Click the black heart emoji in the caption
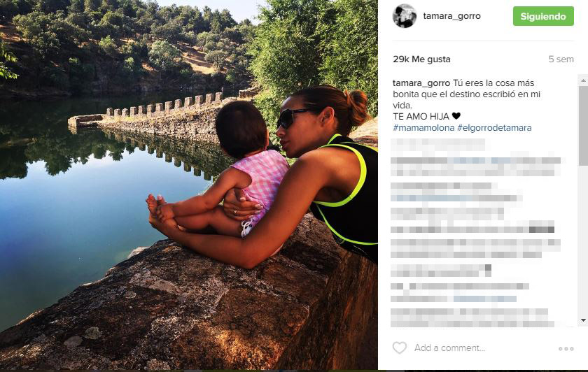This screenshot has height=372, width=588. (456, 116)
